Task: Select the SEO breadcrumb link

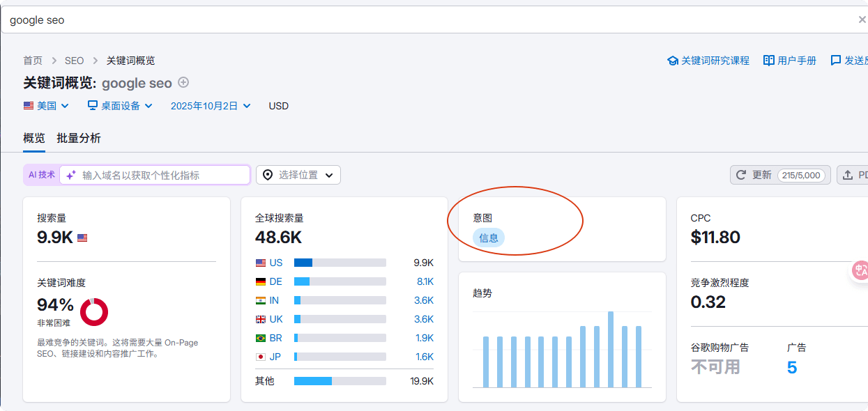Action: (75, 61)
